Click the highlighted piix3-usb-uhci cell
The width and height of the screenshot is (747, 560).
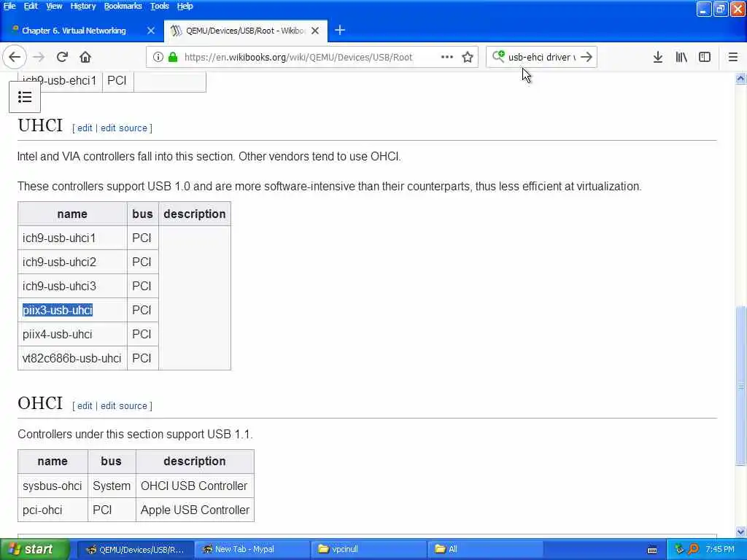tap(72, 310)
